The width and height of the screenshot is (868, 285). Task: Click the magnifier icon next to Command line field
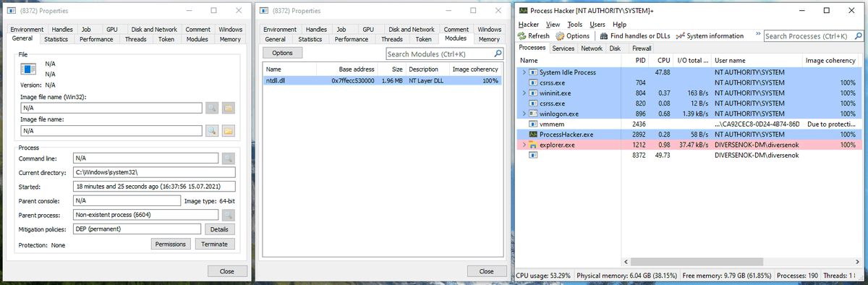[x=229, y=158]
